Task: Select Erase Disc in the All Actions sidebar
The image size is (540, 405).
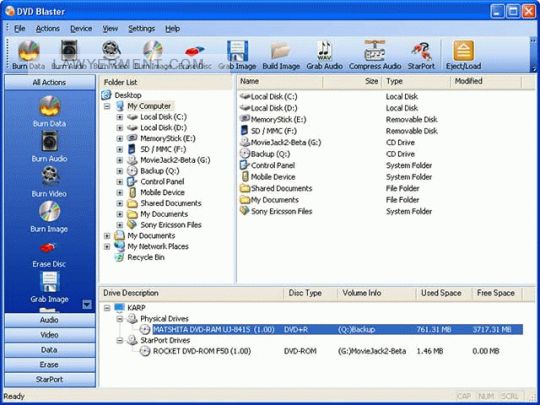Action: 49,254
